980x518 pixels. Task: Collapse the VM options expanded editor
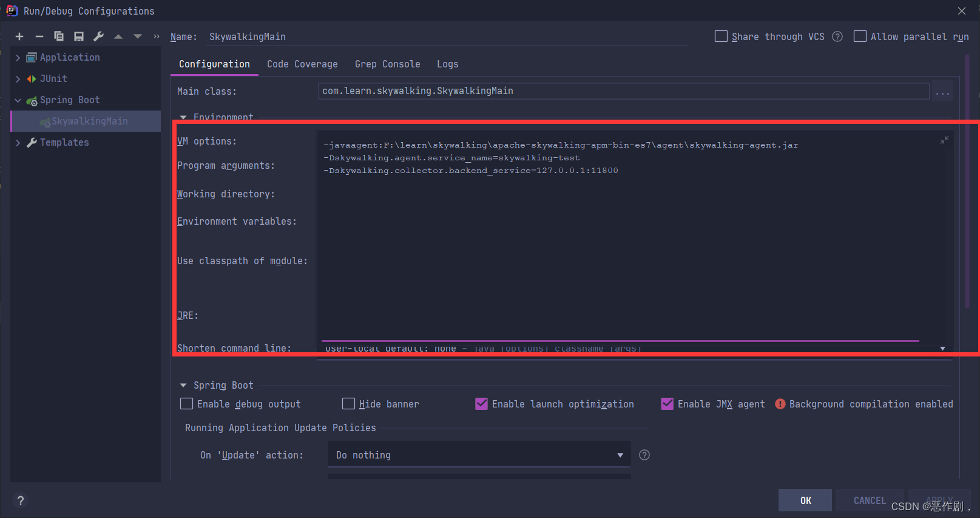(x=944, y=140)
